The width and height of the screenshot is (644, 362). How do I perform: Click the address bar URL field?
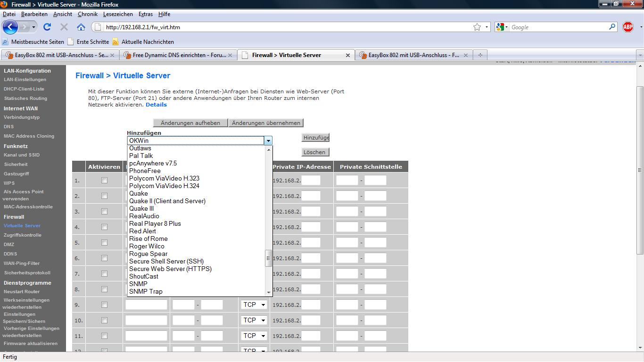pyautogui.click(x=288, y=27)
